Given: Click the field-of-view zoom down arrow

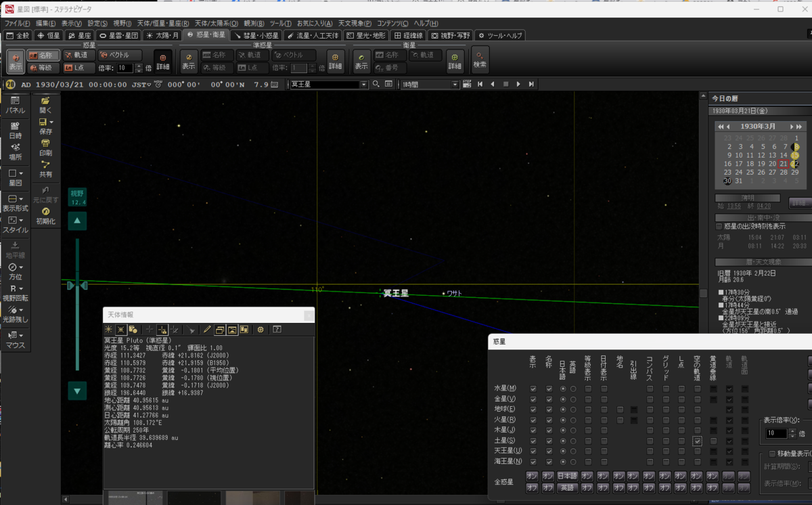Looking at the screenshot, I should pyautogui.click(x=78, y=391).
